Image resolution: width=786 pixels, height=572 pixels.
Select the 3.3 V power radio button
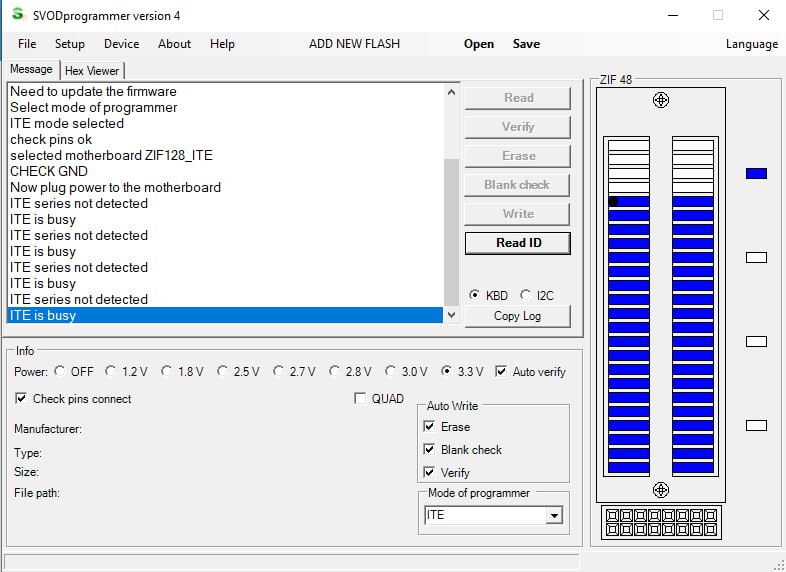click(x=447, y=371)
